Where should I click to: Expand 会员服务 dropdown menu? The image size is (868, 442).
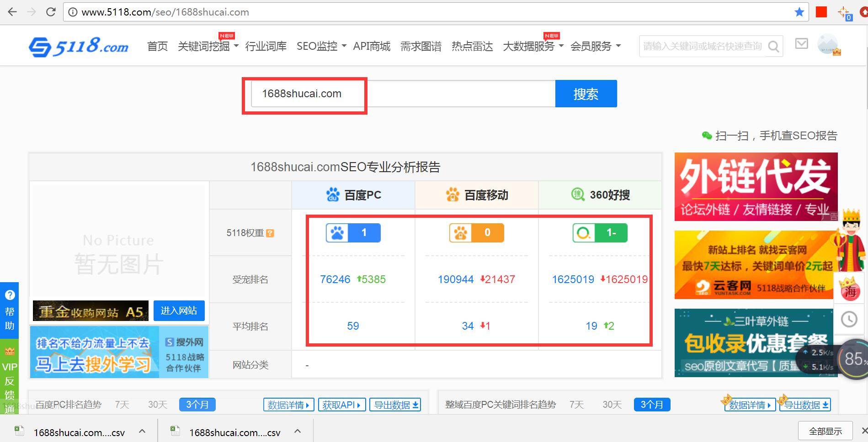coord(596,46)
